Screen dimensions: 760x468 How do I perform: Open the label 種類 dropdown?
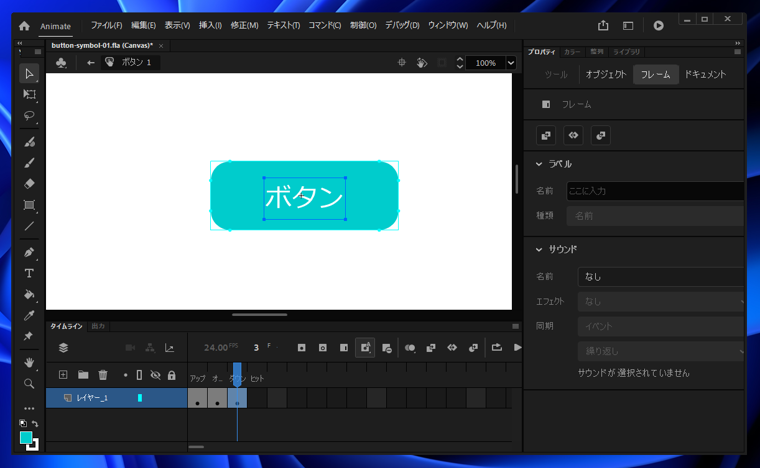coord(655,216)
